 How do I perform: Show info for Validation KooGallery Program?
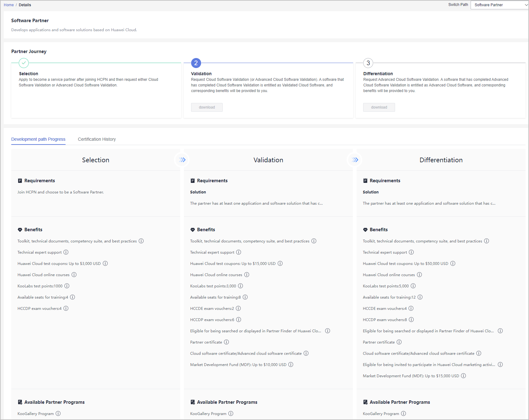click(x=231, y=413)
